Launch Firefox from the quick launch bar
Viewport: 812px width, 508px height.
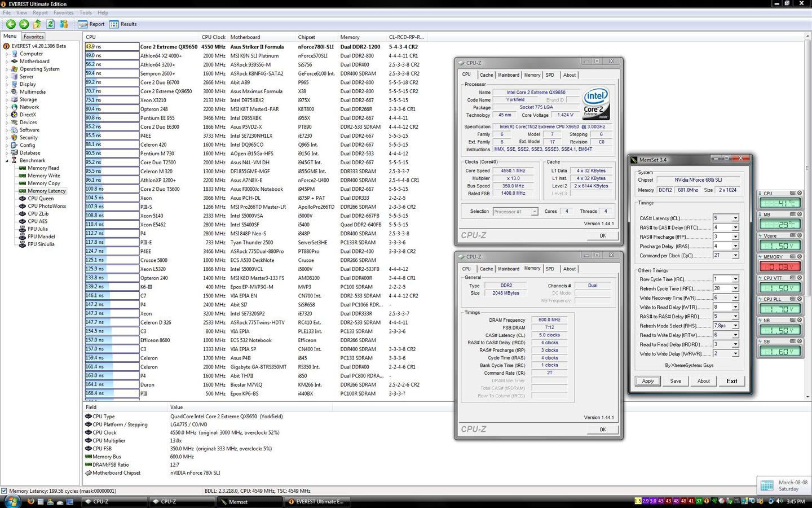pos(31,501)
